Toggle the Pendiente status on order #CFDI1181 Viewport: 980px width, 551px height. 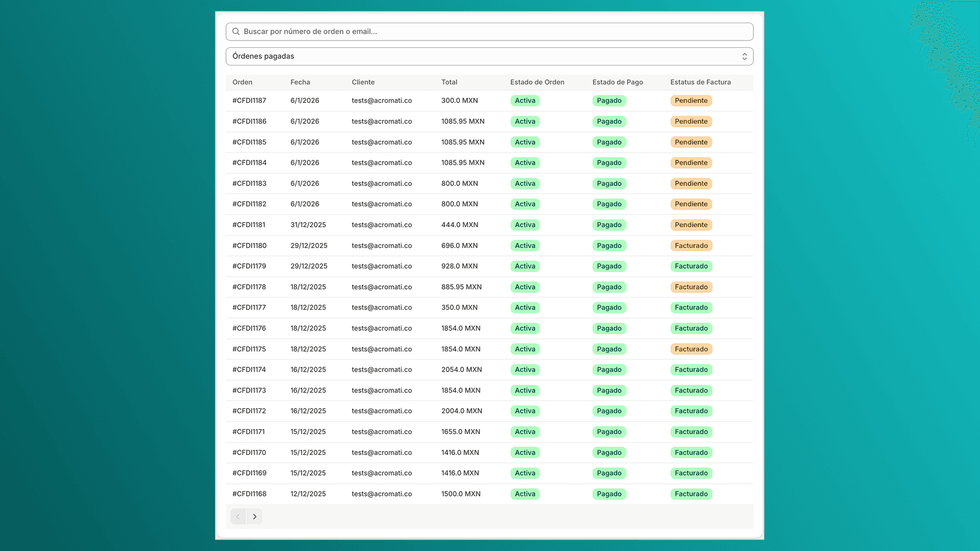pos(691,225)
